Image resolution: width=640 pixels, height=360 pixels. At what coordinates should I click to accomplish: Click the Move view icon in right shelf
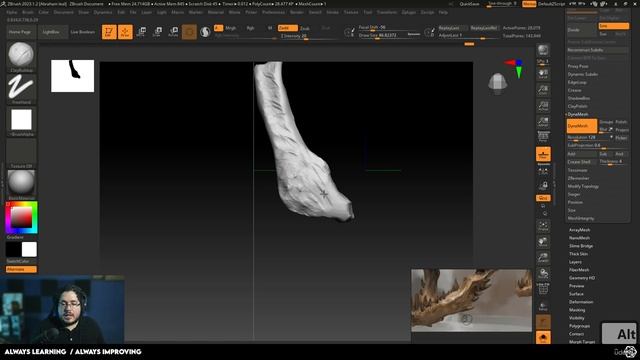(x=543, y=242)
